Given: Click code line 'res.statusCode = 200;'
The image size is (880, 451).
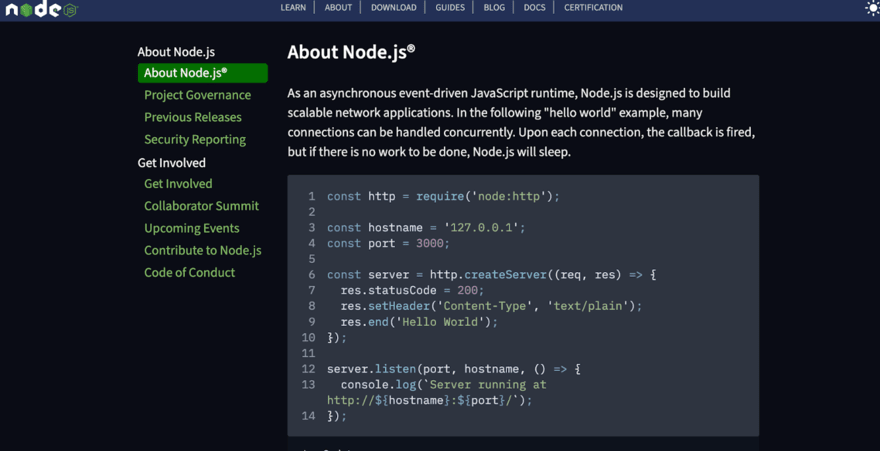Looking at the screenshot, I should point(412,291).
